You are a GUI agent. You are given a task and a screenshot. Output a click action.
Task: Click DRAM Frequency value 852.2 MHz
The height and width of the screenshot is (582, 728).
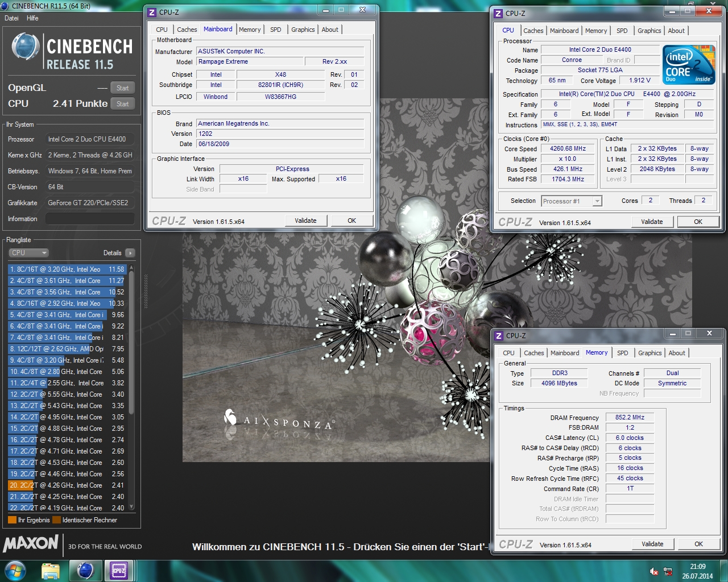tap(630, 417)
